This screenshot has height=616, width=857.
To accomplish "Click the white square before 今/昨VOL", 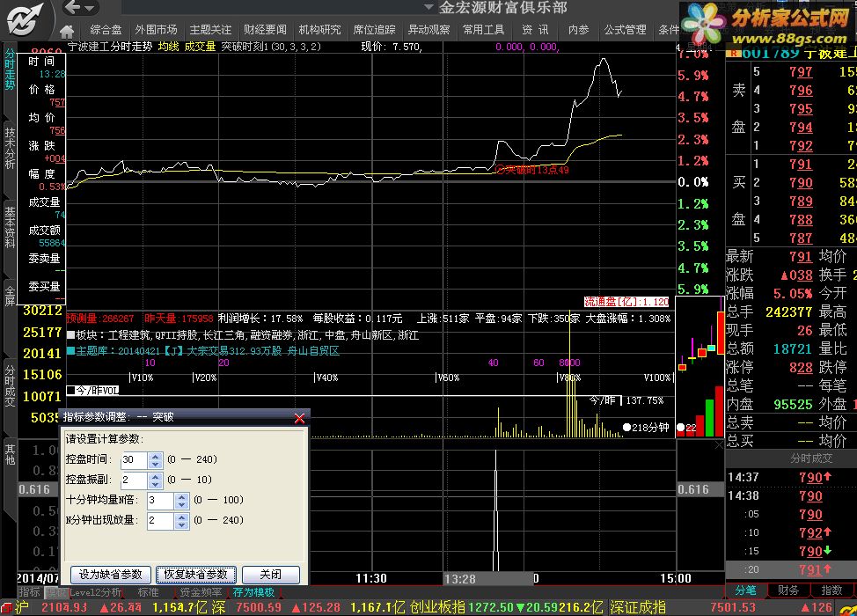I will [70, 390].
